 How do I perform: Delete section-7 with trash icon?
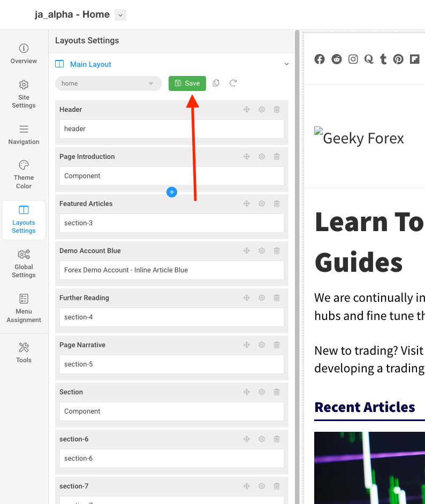point(277,486)
